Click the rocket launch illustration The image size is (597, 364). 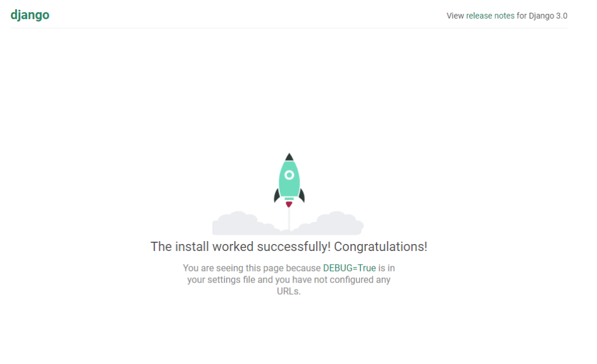click(x=288, y=194)
